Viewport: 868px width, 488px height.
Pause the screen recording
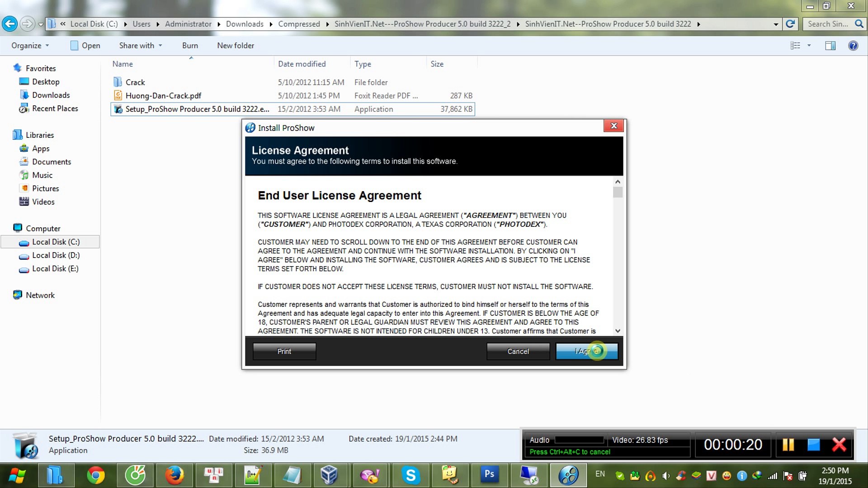[x=788, y=445]
